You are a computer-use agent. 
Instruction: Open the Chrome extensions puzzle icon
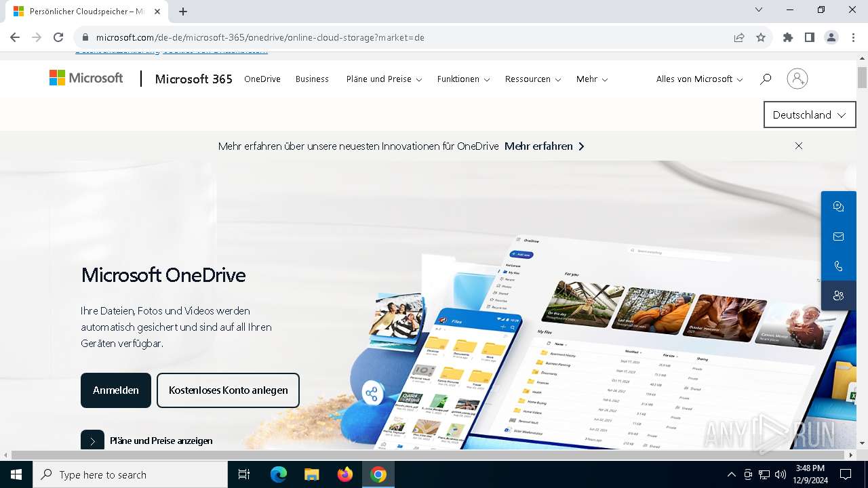[x=788, y=37]
